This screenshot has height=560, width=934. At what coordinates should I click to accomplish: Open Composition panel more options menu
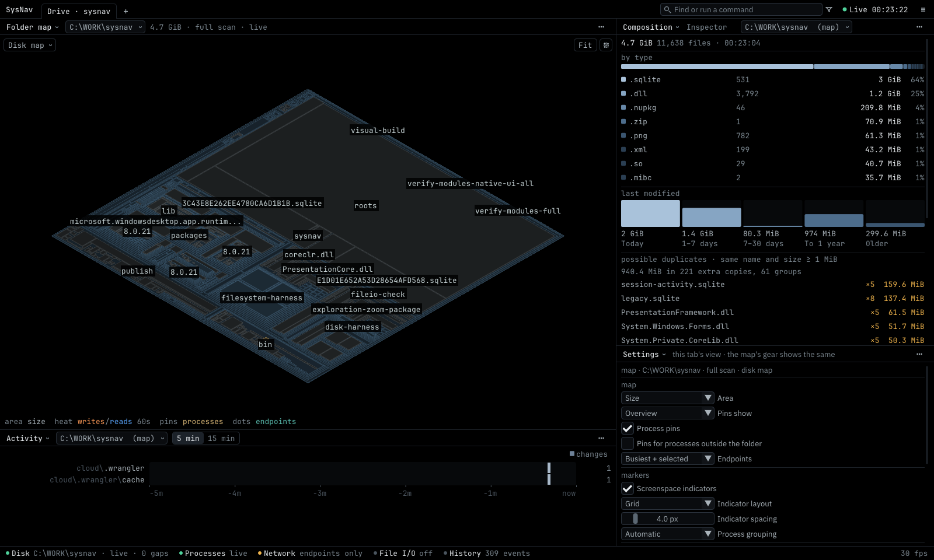coord(919,27)
